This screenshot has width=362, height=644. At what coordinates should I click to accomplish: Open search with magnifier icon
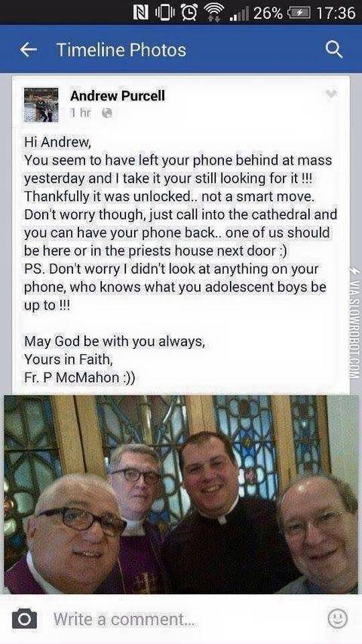point(333,50)
